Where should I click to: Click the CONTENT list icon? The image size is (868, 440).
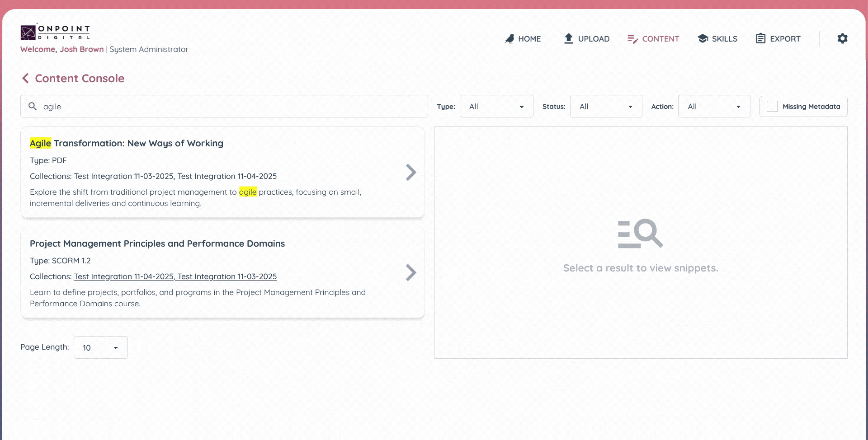632,39
